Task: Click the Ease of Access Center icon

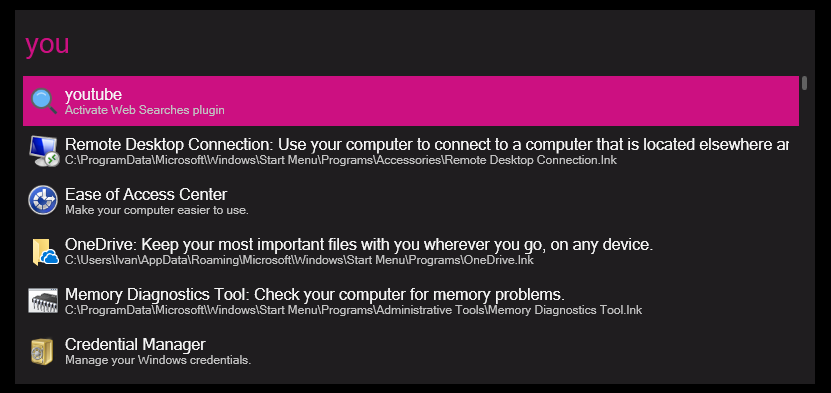Action: pyautogui.click(x=42, y=200)
